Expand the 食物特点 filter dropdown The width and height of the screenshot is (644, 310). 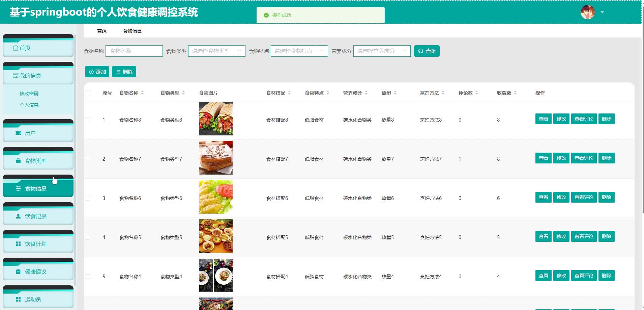pyautogui.click(x=299, y=51)
